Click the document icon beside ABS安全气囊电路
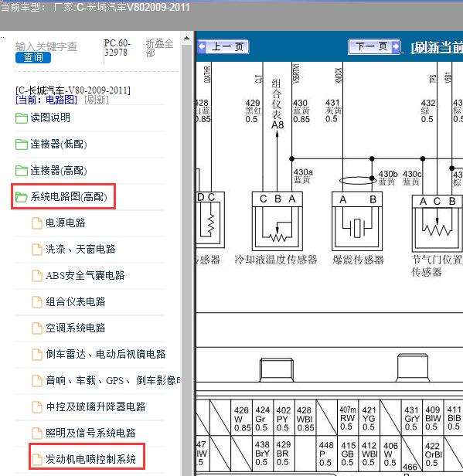The height and width of the screenshot is (476, 463). pos(37,276)
